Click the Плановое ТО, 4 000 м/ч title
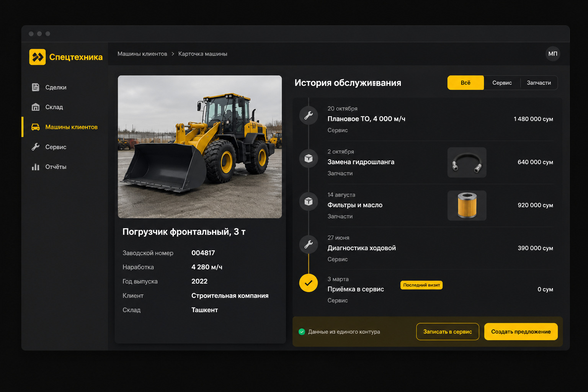Screen dimensions: 588x392 coord(366,119)
